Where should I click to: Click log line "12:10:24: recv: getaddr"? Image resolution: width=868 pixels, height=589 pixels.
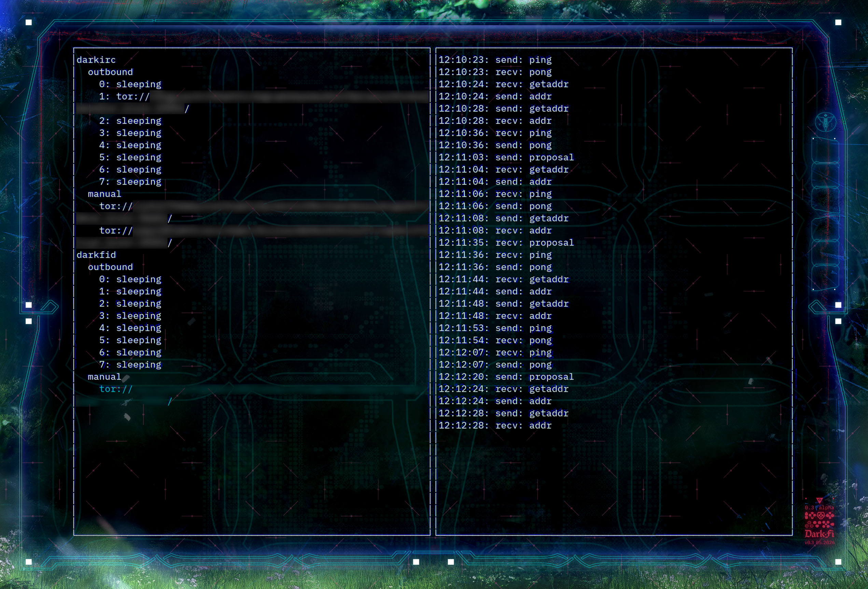[x=503, y=84]
